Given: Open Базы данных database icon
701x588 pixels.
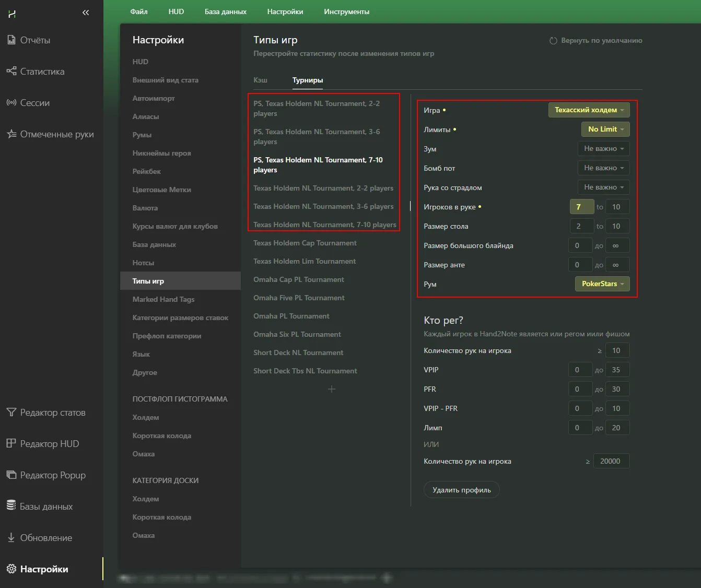Looking at the screenshot, I should [11, 505].
